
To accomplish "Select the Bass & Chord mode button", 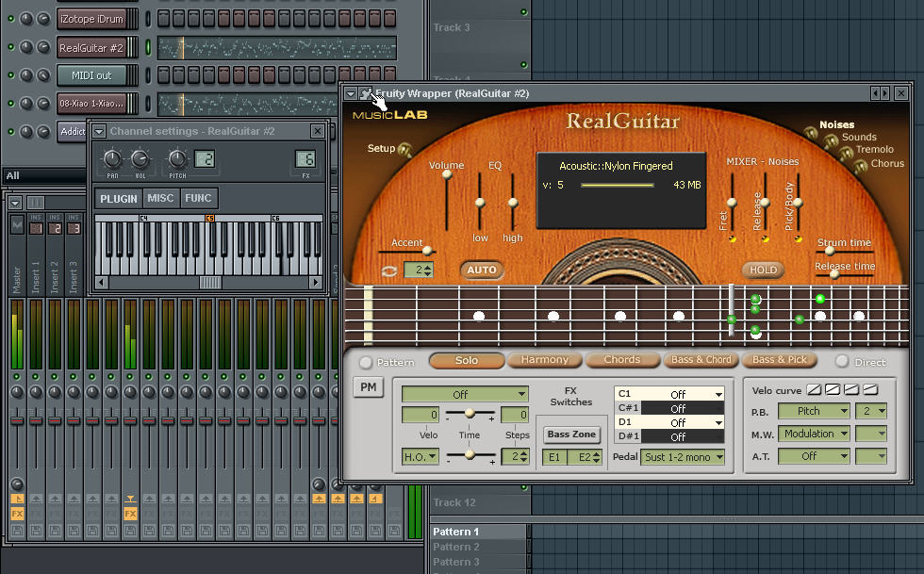I will click(701, 359).
